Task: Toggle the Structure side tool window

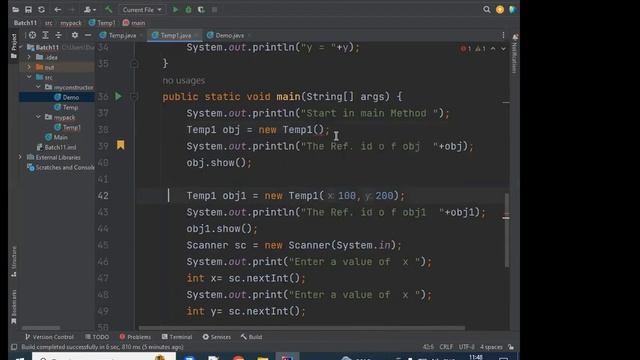Action: point(13,261)
